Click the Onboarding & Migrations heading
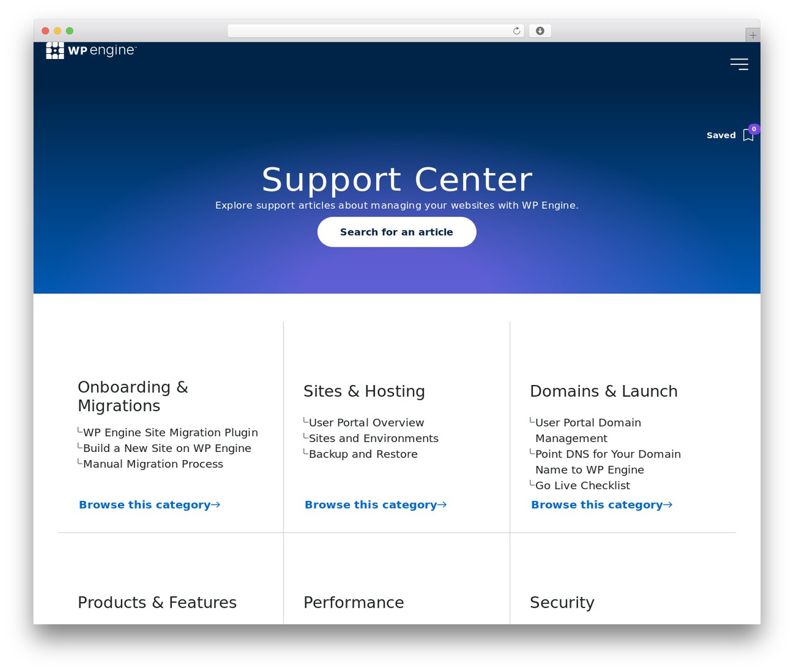The image size is (794, 672). coord(133,396)
